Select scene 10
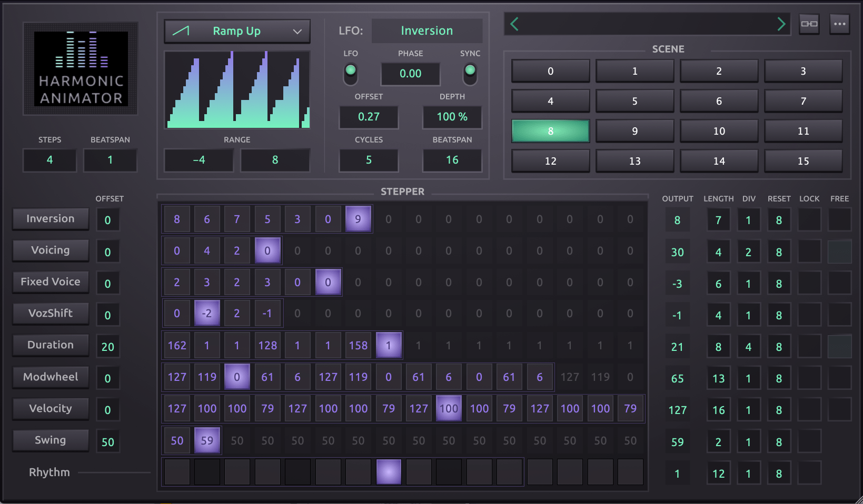This screenshot has width=863, height=504. click(x=719, y=131)
